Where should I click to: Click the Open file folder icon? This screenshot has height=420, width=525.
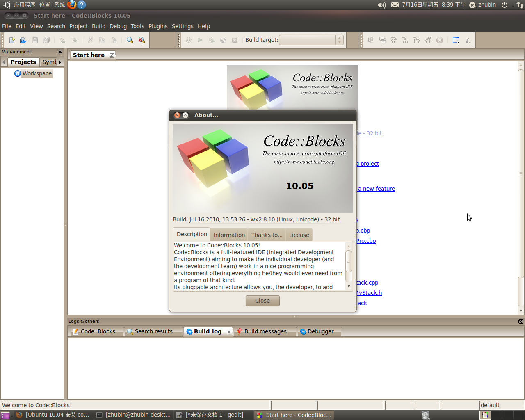23,40
